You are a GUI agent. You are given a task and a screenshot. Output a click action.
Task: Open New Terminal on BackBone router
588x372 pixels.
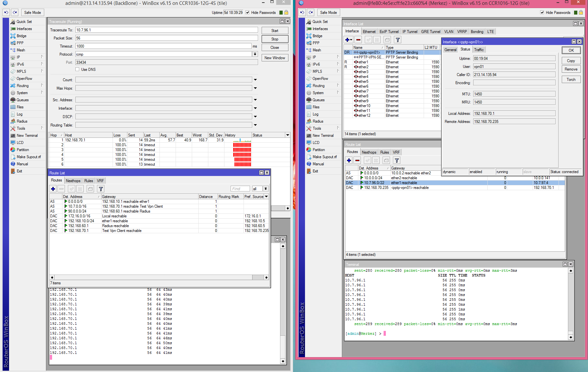pos(27,135)
